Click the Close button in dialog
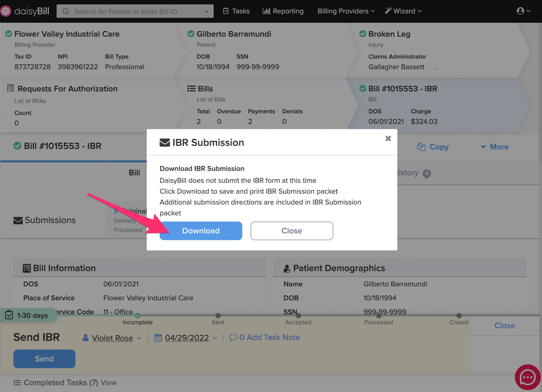542x392 pixels. pyautogui.click(x=292, y=231)
